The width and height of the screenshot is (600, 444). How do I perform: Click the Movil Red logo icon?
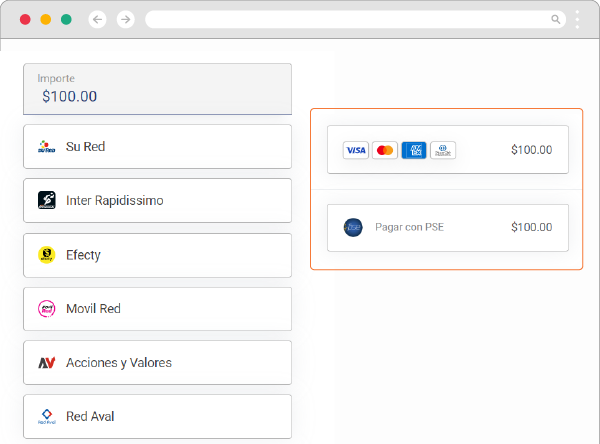tap(46, 309)
